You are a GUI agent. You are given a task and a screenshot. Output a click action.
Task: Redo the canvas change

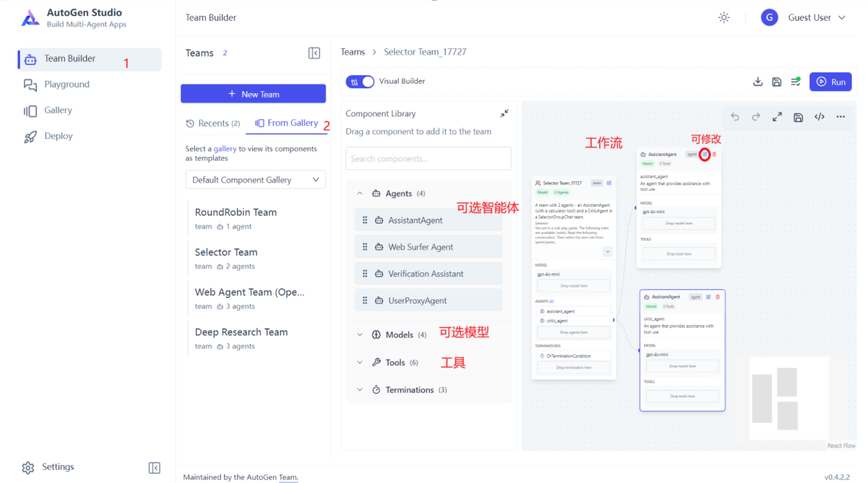pos(756,117)
